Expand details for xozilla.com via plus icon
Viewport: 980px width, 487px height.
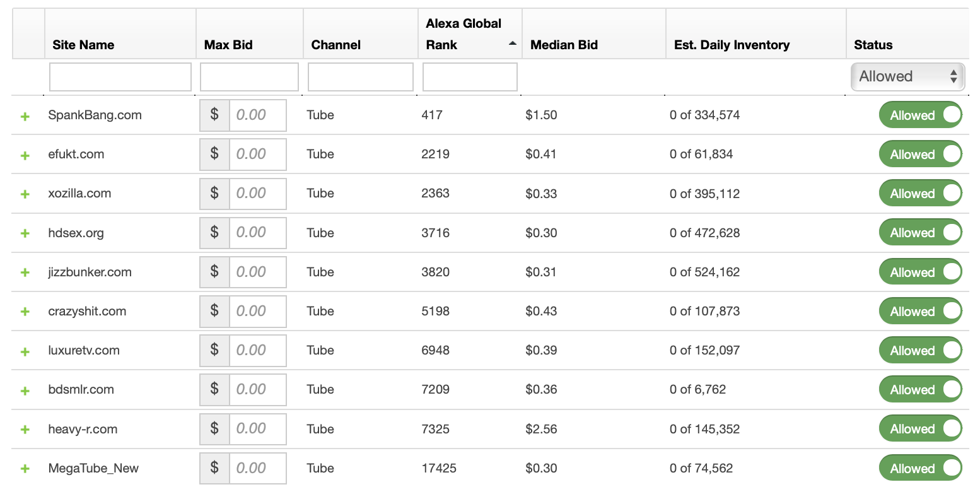coord(25,195)
